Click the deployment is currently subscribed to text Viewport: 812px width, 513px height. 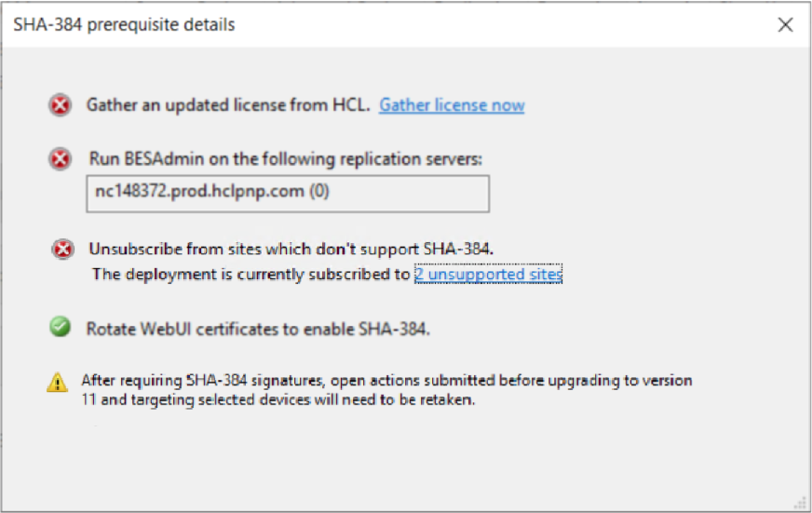point(251,275)
